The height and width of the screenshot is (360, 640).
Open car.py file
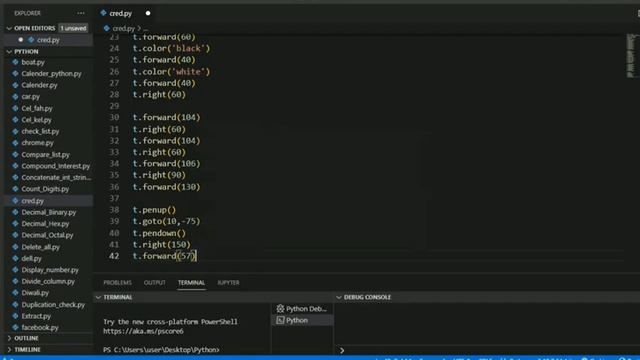click(31, 97)
